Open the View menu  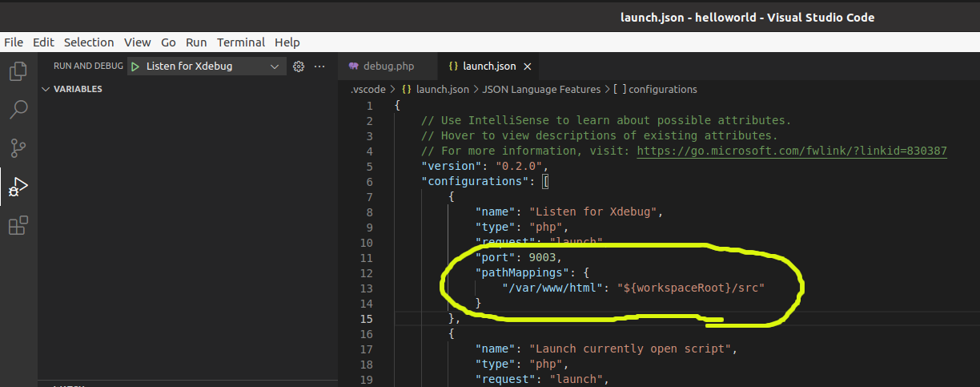point(137,42)
